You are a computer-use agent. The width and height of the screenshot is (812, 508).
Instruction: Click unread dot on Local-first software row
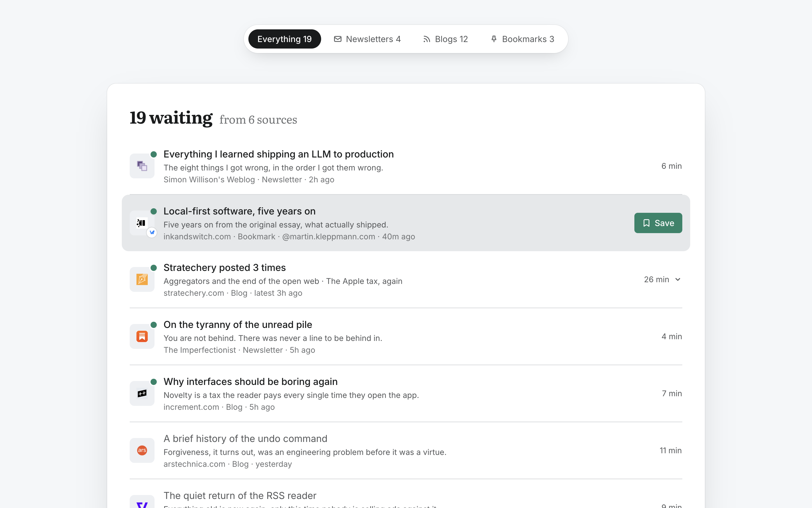tap(154, 211)
